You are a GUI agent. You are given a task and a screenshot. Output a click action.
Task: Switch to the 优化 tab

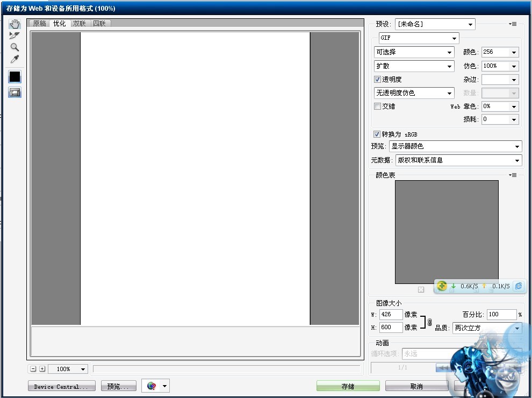(60, 24)
